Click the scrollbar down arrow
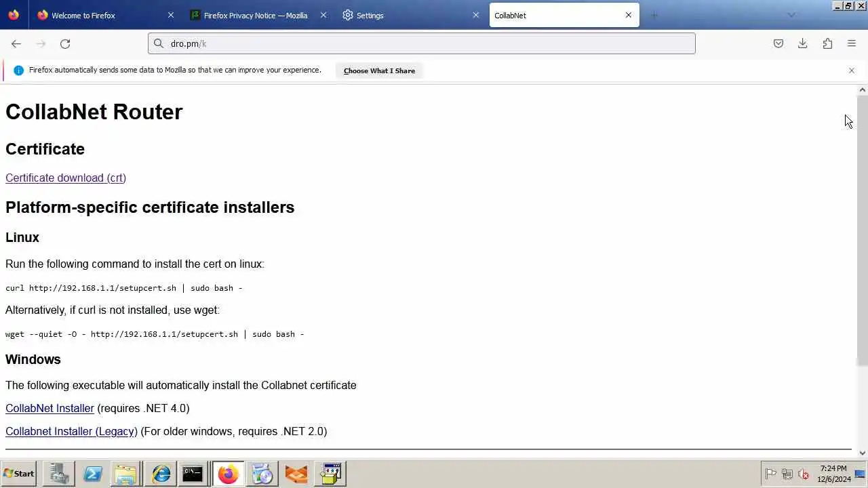Image resolution: width=868 pixels, height=488 pixels. tap(862, 453)
